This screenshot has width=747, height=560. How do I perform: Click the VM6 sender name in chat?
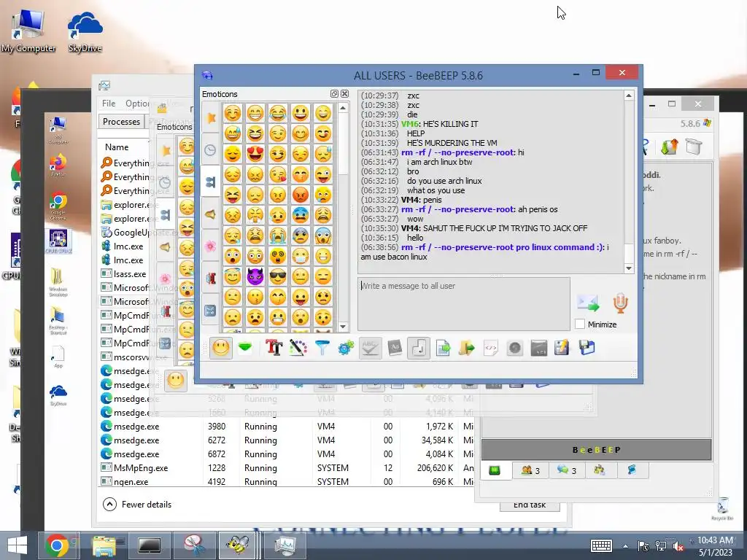pos(410,124)
